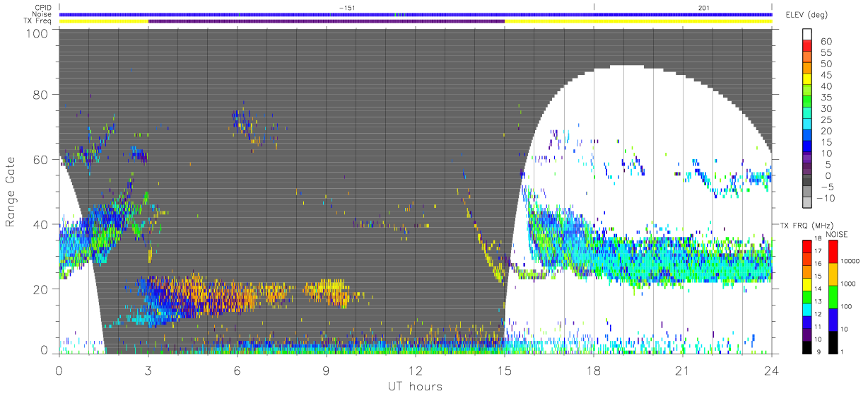868x401 pixels.
Task: Click the '18' UT hours tick label
Action: (x=594, y=370)
